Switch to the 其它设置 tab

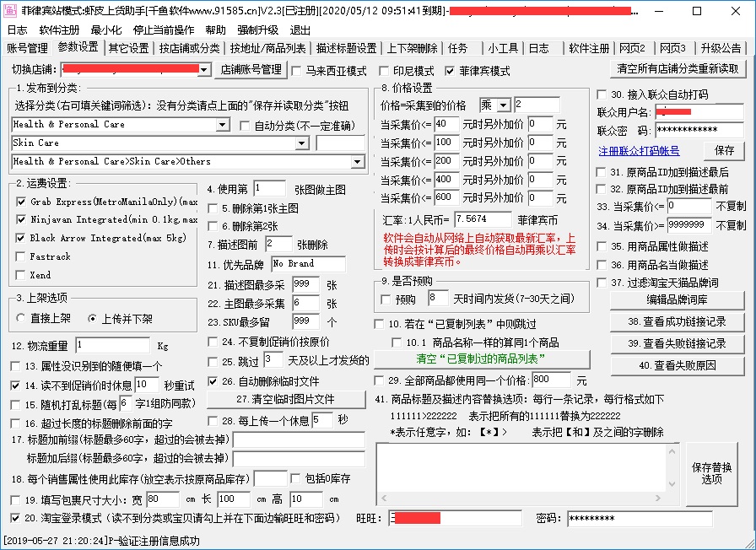(129, 48)
